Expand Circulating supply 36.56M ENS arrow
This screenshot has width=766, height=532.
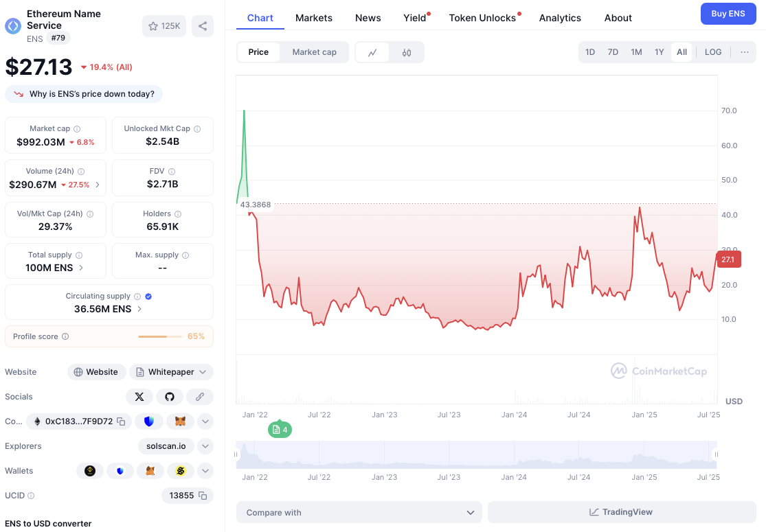click(x=139, y=309)
